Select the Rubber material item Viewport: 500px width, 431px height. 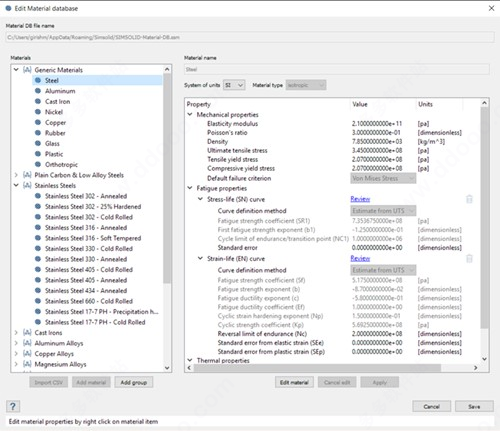[x=55, y=133]
